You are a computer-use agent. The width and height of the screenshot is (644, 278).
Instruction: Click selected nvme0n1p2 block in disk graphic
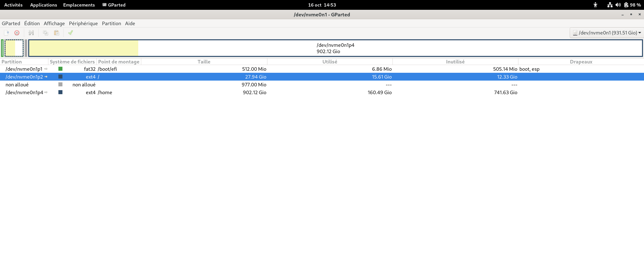tap(14, 48)
